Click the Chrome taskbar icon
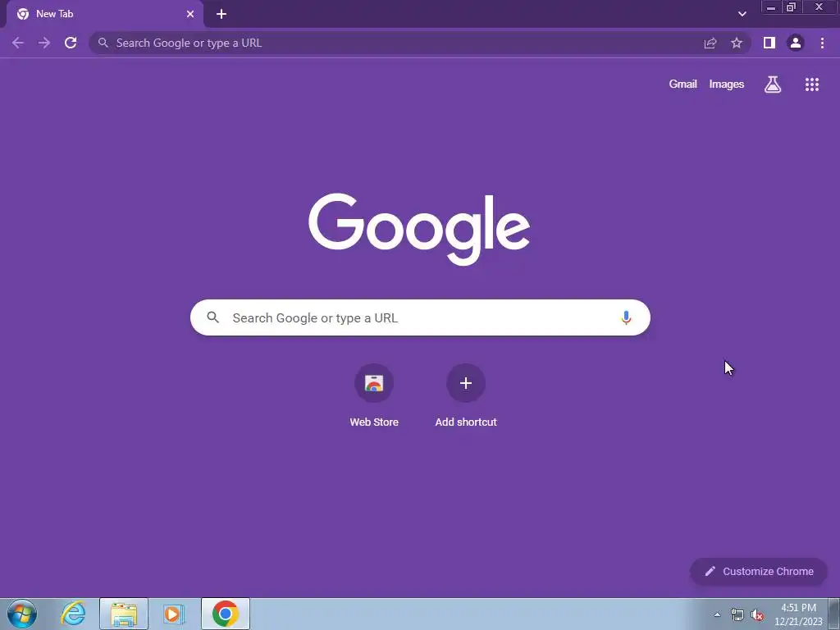 (x=226, y=614)
